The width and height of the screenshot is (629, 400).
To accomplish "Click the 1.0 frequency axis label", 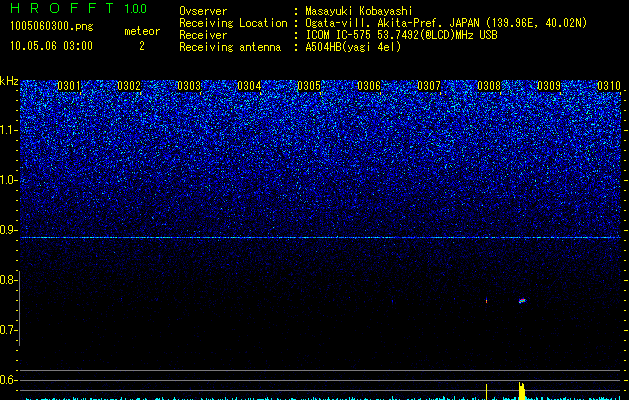I will click(8, 180).
